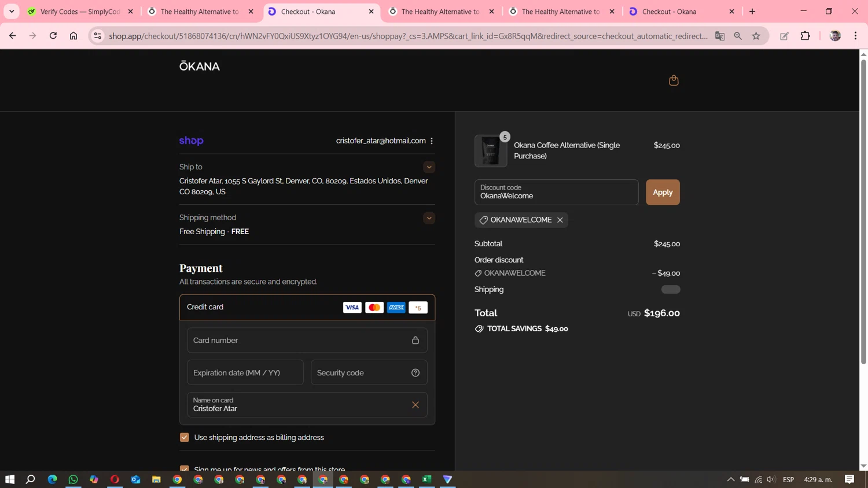Focus the Security code field

tap(369, 373)
